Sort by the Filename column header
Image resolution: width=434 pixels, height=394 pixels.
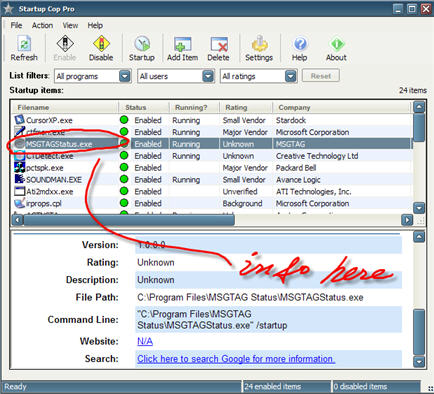tap(65, 107)
